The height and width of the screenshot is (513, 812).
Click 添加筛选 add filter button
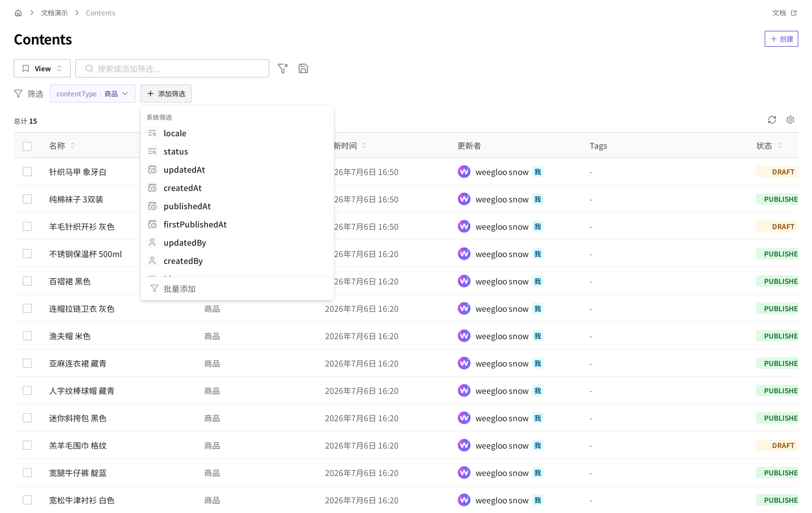click(166, 93)
